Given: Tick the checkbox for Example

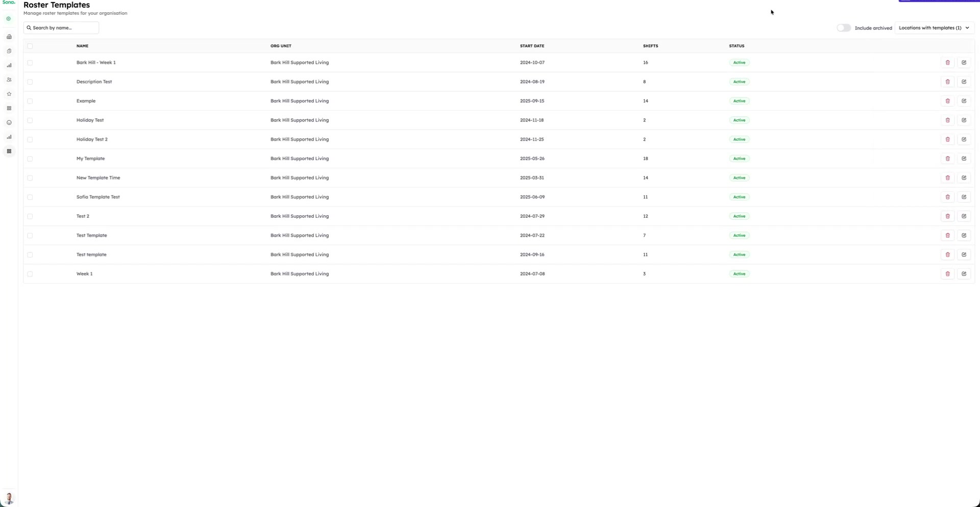Looking at the screenshot, I should coord(30,101).
